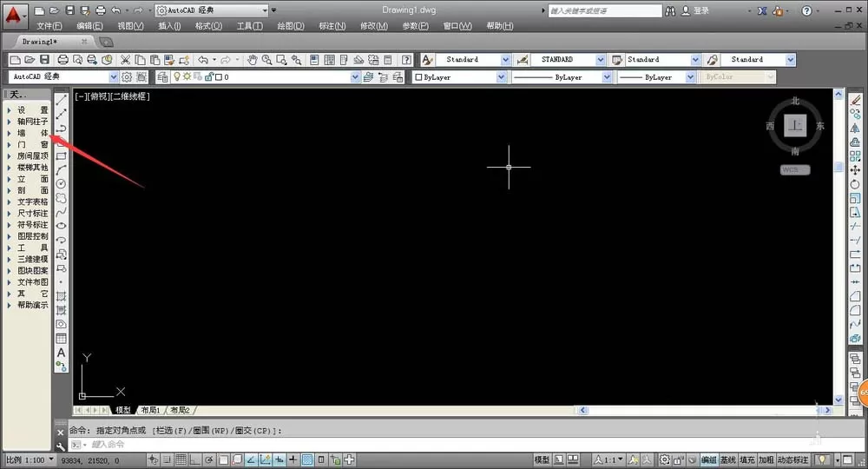Click the Open file folder icon
This screenshot has height=469, width=868.
click(x=30, y=59)
